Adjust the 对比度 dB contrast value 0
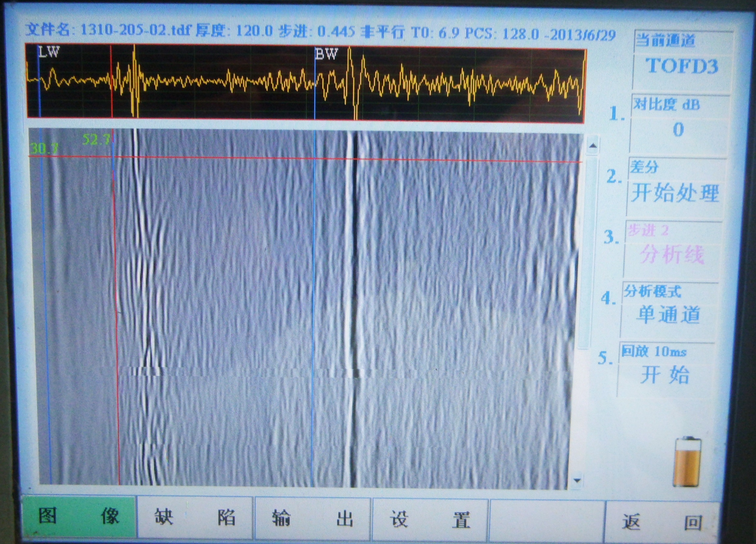The image size is (756, 544). [x=678, y=129]
